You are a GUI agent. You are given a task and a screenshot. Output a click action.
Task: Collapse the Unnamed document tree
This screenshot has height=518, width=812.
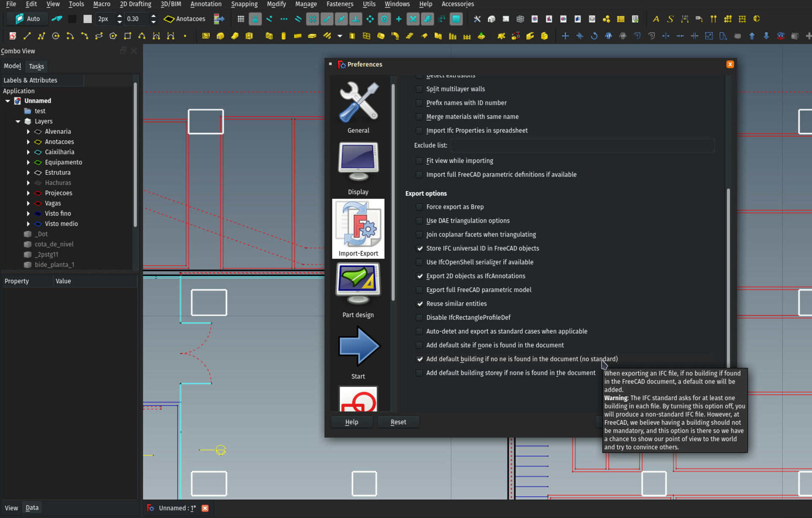[8, 101]
